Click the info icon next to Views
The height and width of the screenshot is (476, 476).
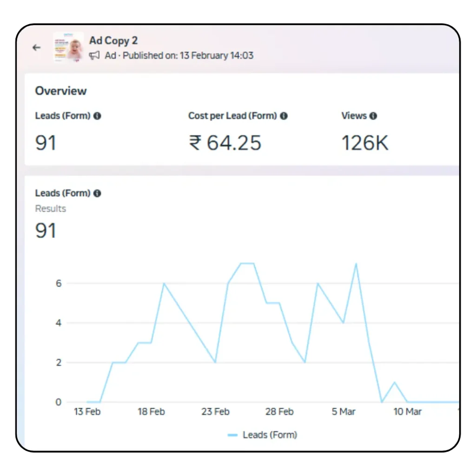click(373, 116)
